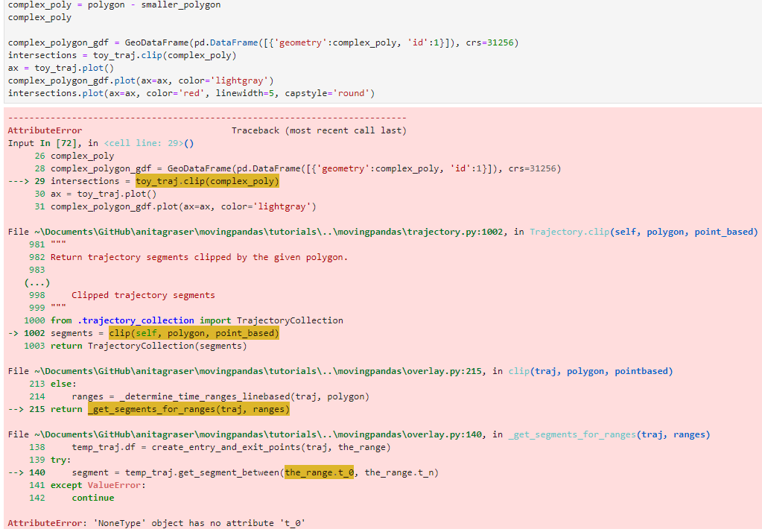Click highlighted 'clip(self, polygon, point_based)' on line 1002
The image size is (762, 532).
click(194, 333)
